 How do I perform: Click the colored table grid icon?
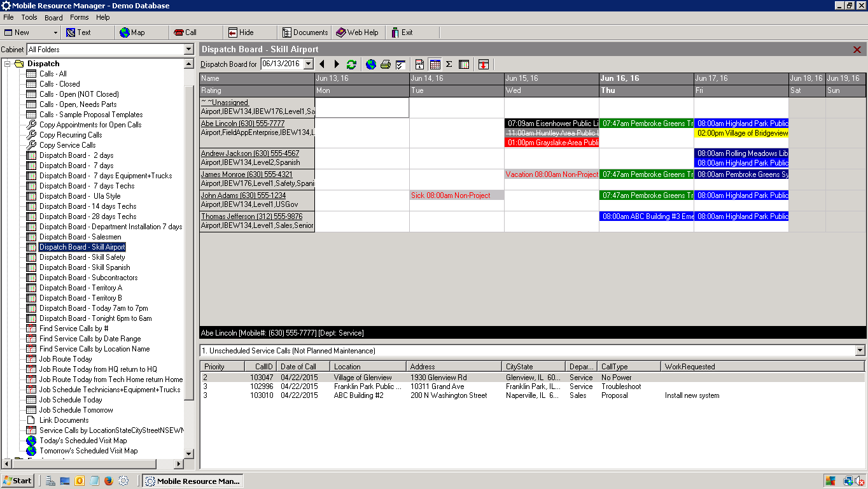pyautogui.click(x=464, y=64)
